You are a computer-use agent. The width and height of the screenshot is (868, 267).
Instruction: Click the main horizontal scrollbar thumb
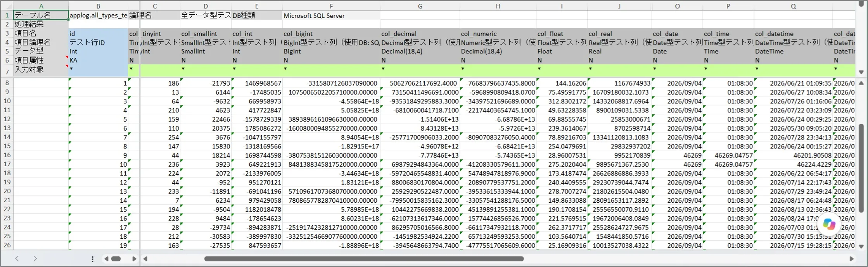point(364,259)
